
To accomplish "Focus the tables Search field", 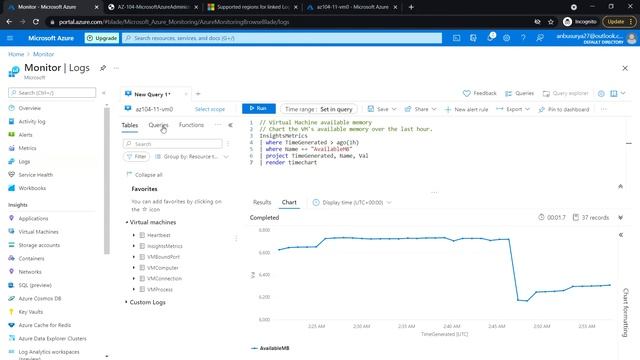I will coord(173,144).
